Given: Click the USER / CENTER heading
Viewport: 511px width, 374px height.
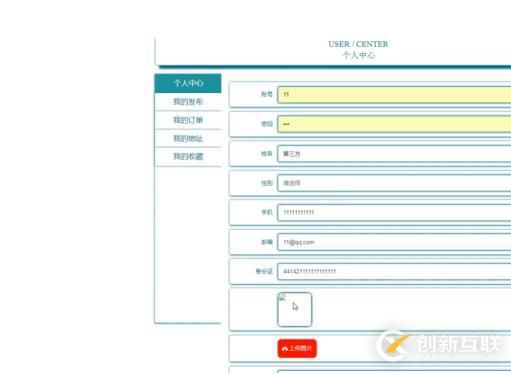Looking at the screenshot, I should point(358,44).
